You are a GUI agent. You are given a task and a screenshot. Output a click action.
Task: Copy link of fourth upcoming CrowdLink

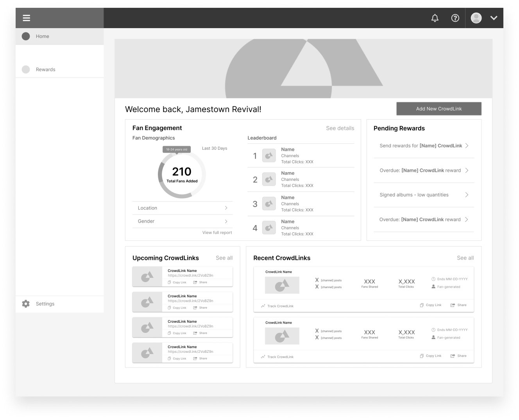click(177, 359)
